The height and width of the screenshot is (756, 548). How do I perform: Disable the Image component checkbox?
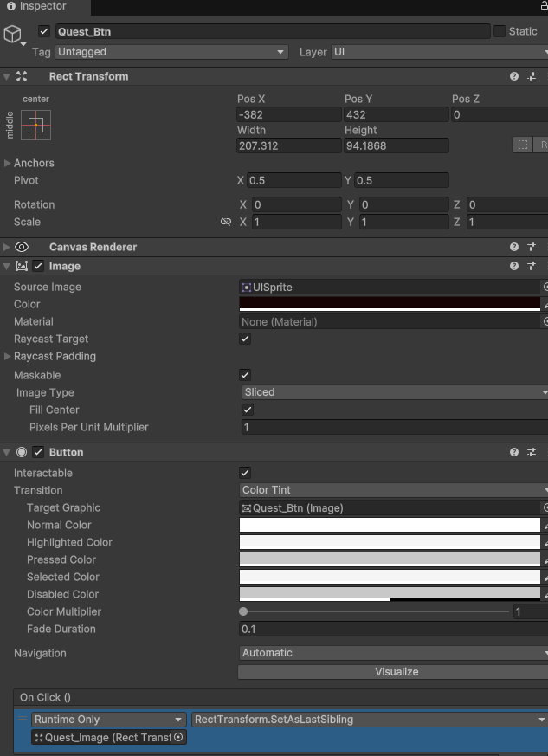pos(38,266)
